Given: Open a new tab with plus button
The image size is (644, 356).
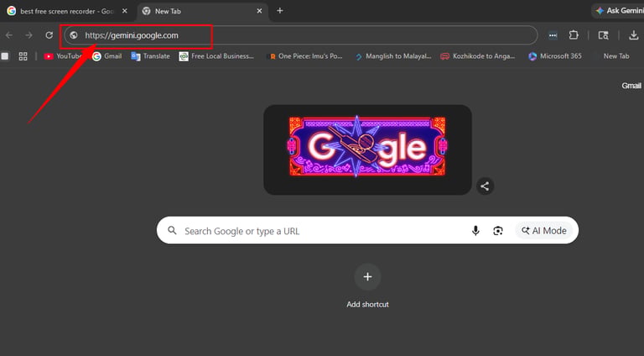Looking at the screenshot, I should 280,11.
